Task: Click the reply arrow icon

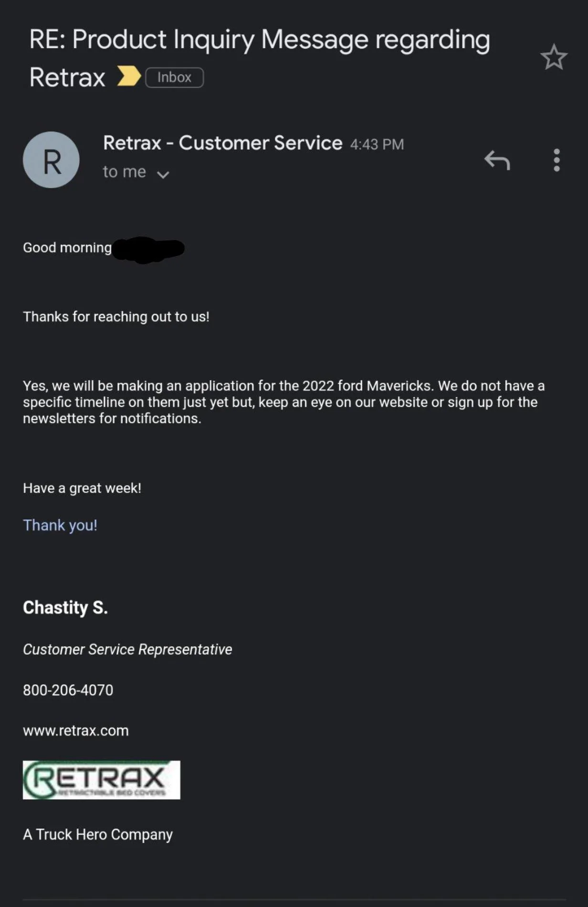Action: tap(497, 160)
